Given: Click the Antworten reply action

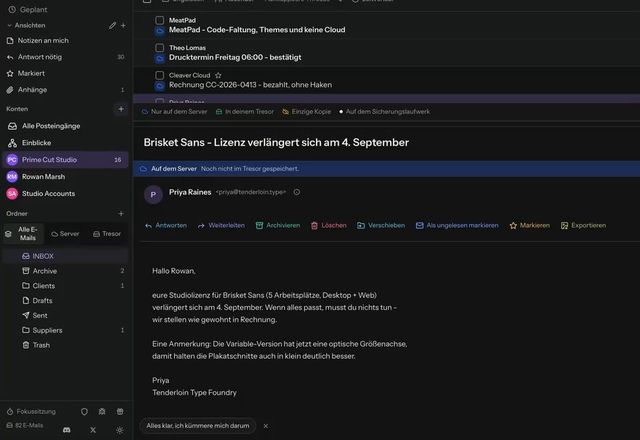Looking at the screenshot, I should coord(166,225).
